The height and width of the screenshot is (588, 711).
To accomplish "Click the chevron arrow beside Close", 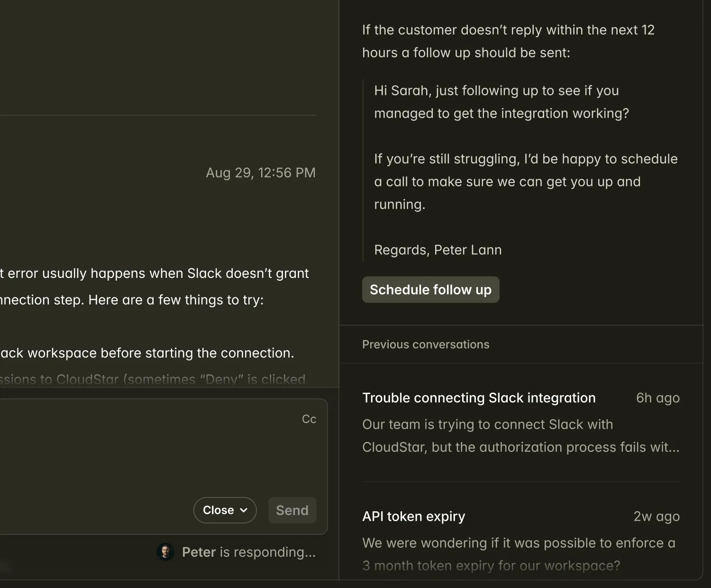I will point(244,510).
